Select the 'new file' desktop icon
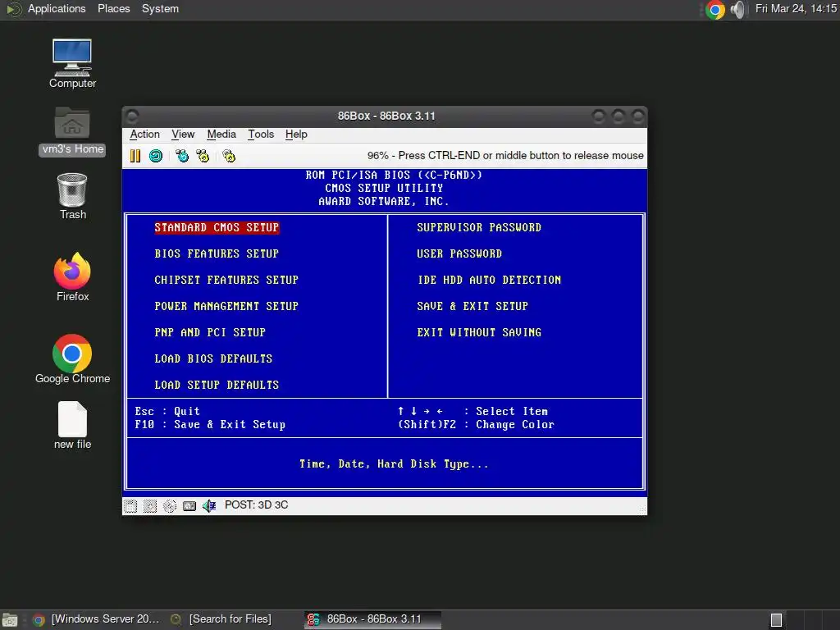840x630 pixels. click(72, 426)
